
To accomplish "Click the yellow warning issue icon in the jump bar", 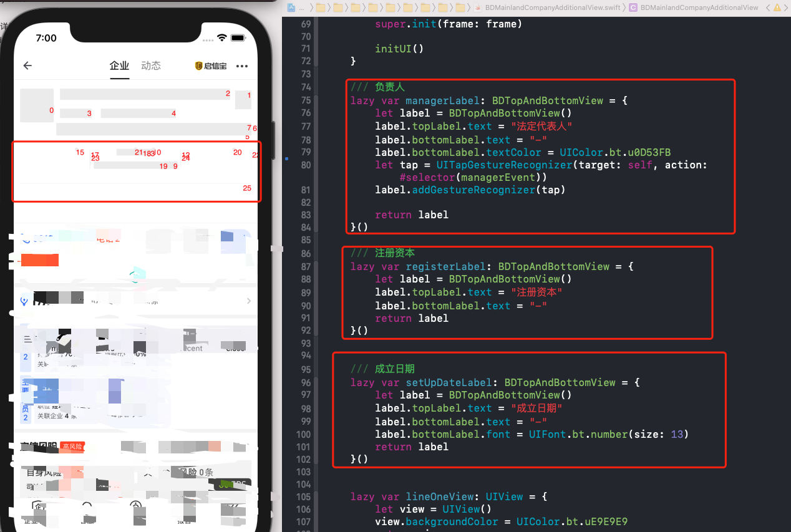I will (x=777, y=7).
